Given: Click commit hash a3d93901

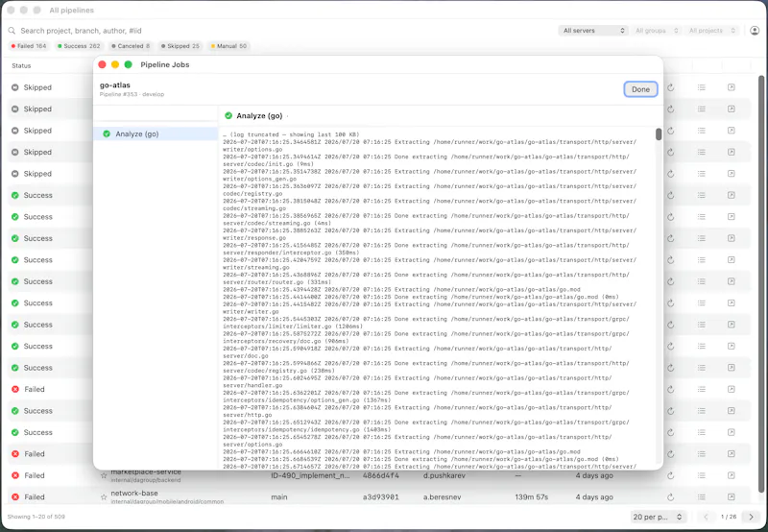Looking at the screenshot, I should coord(380,496).
